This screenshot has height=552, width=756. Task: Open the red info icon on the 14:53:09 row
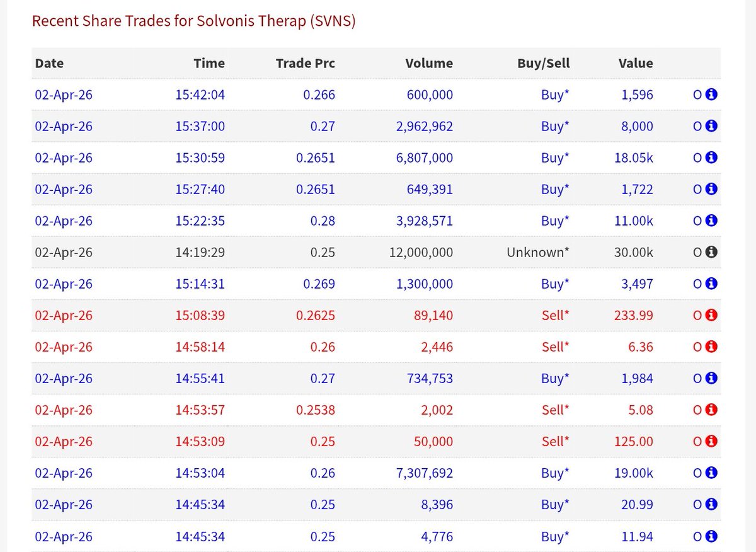(711, 441)
